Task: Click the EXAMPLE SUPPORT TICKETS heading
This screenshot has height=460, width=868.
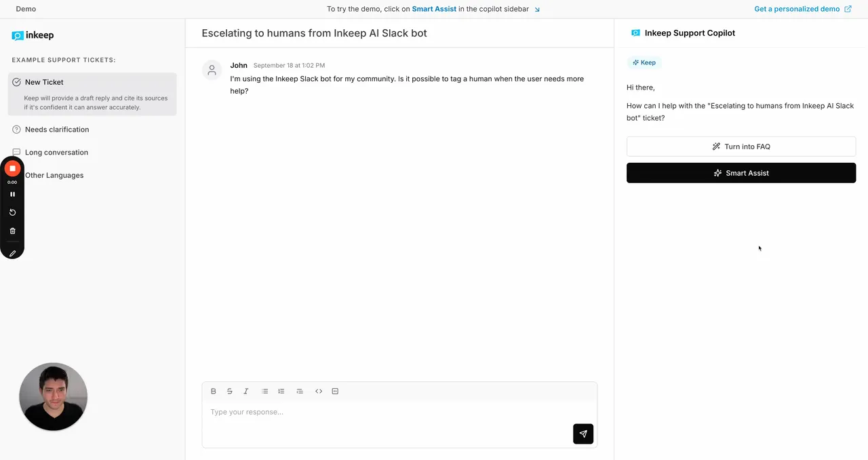Action: (x=64, y=60)
